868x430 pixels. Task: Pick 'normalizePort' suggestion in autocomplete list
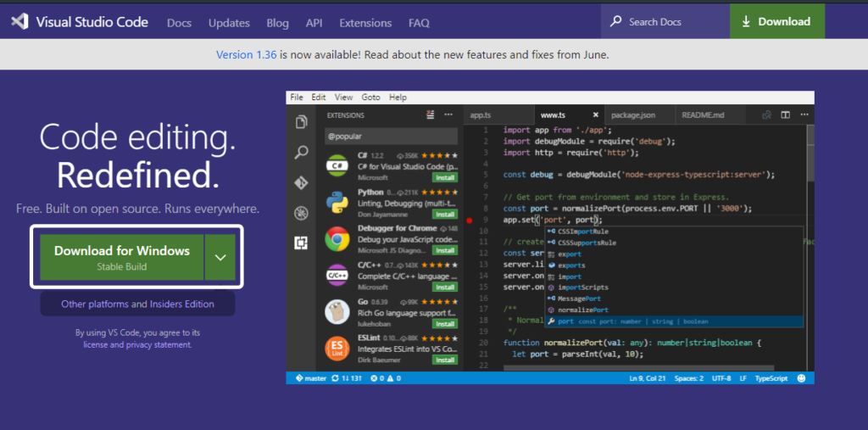(674, 310)
